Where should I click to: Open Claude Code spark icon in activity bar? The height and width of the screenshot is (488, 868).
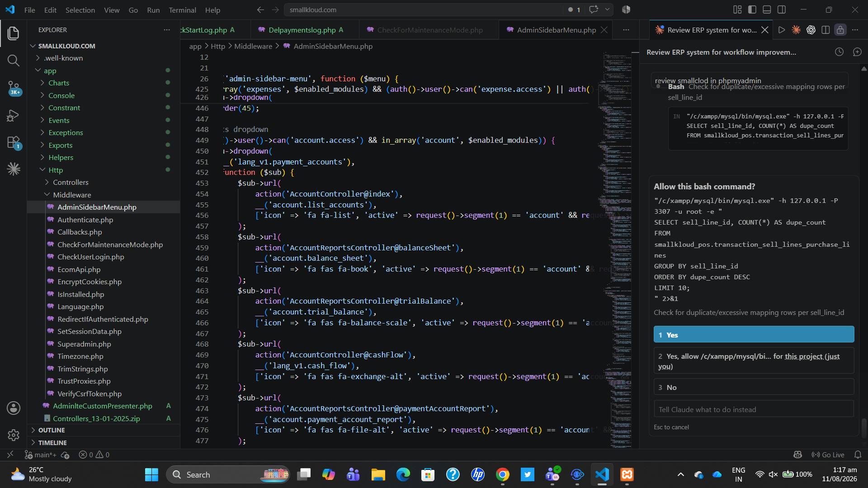[14, 169]
